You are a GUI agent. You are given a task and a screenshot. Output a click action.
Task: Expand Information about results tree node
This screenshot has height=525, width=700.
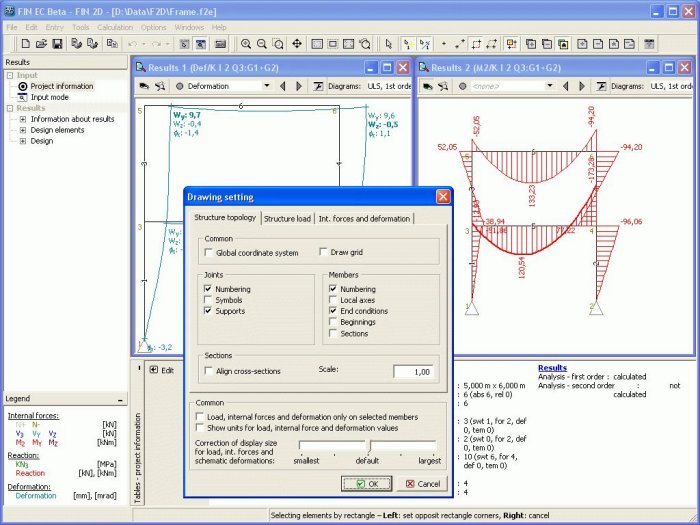[x=23, y=119]
